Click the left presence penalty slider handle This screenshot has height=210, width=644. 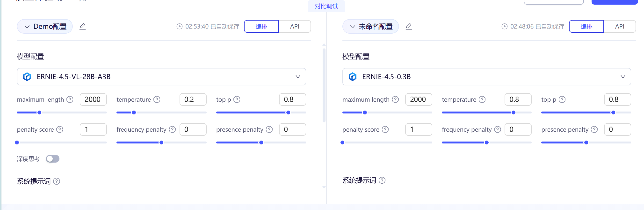[x=261, y=143]
